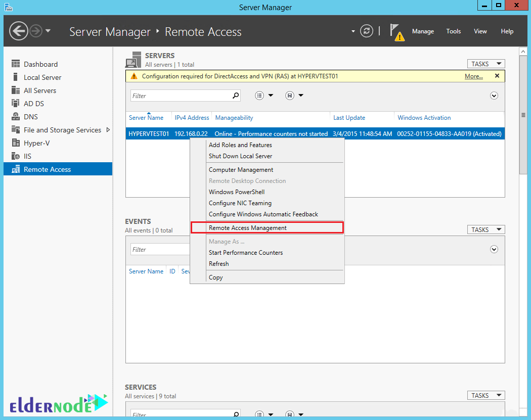Open the Help menu
This screenshot has height=420, width=531.
tap(507, 31)
